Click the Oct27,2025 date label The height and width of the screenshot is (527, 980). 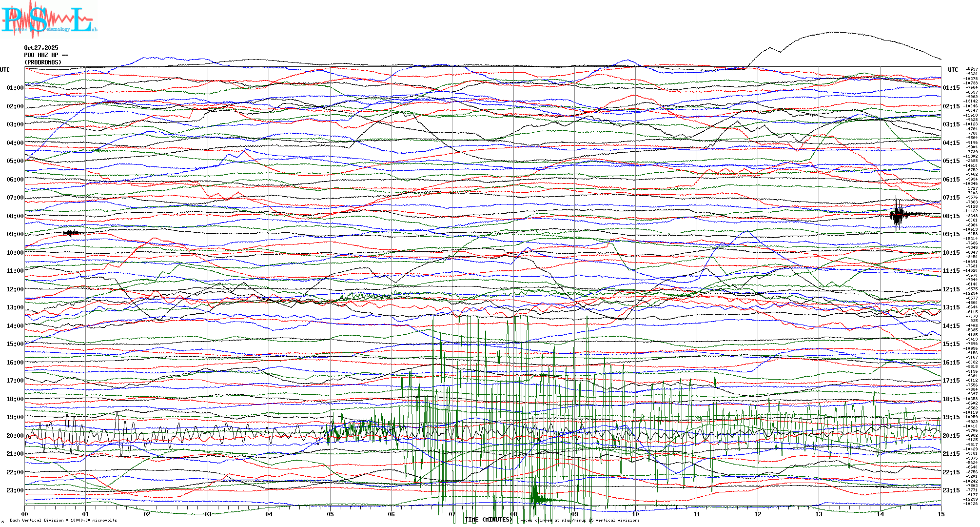(x=41, y=48)
